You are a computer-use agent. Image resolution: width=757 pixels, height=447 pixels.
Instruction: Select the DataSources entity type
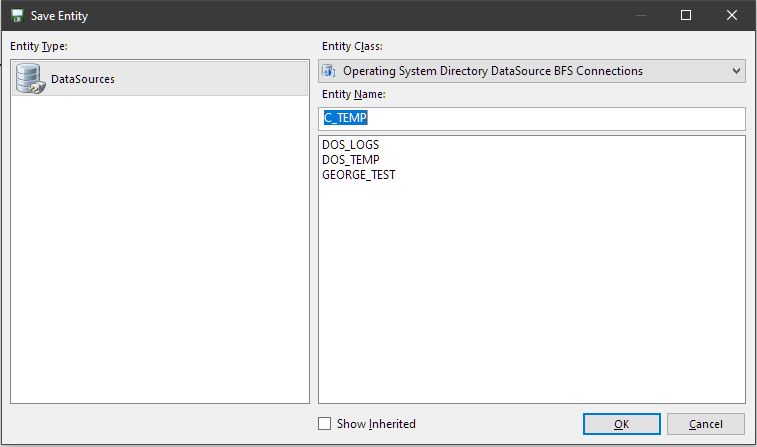click(160, 79)
